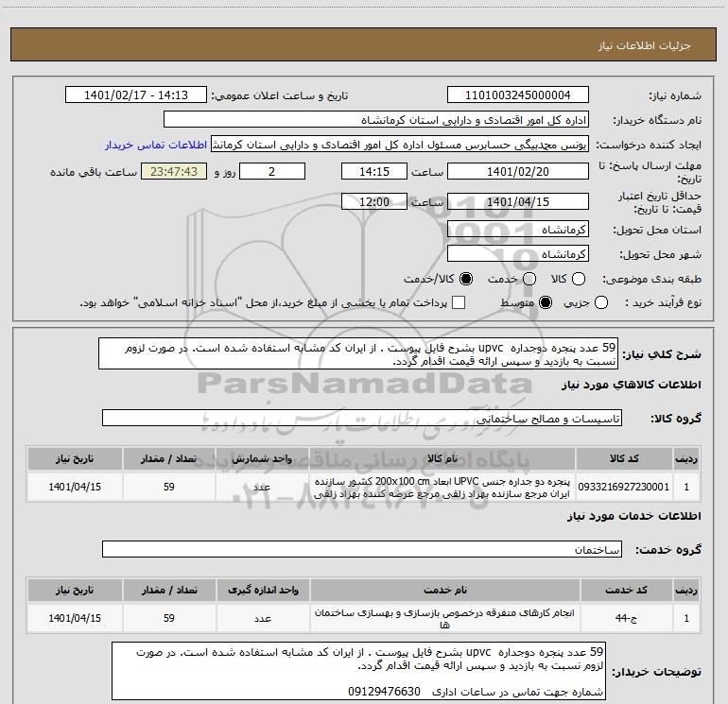Click the need number field 1101003245000004
This screenshot has width=728, height=704.
[518, 95]
